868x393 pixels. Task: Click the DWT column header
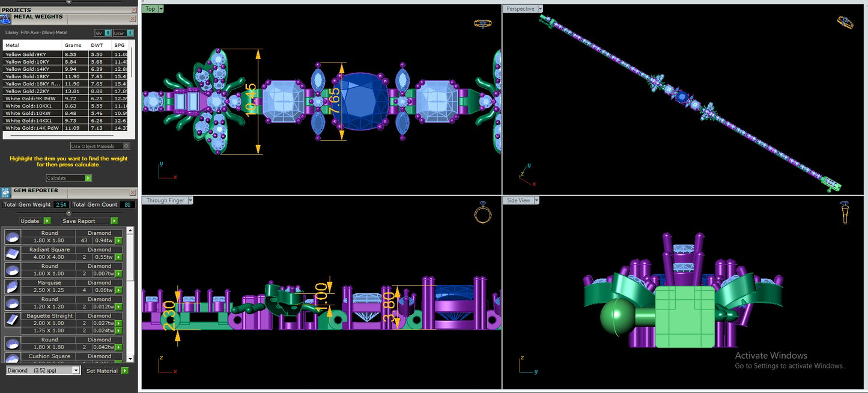pyautogui.click(x=100, y=45)
